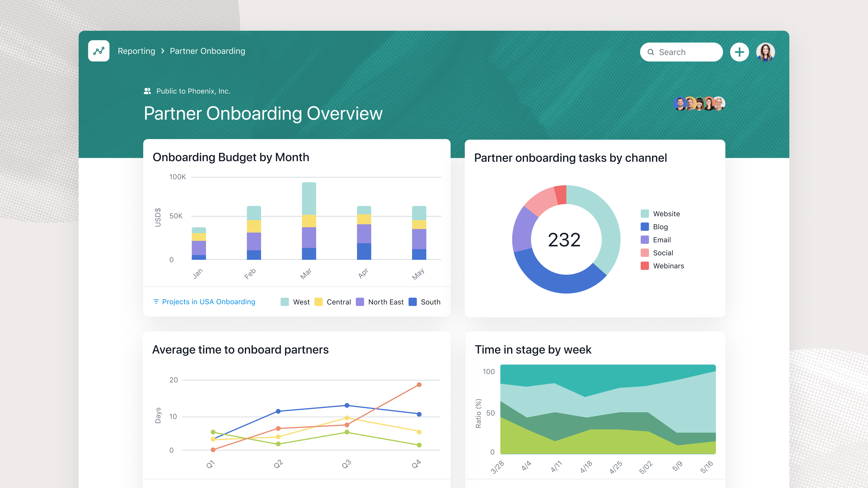
Task: Click the search magnifier icon
Action: 651,52
